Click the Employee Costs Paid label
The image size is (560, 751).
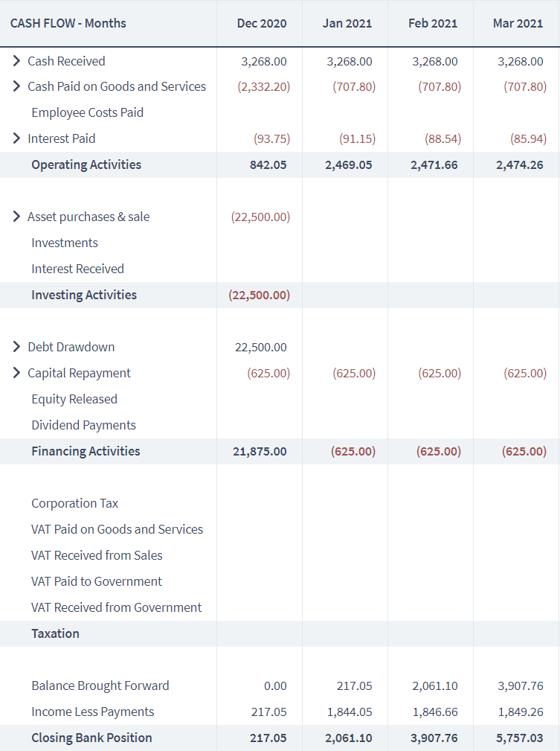coord(88,112)
